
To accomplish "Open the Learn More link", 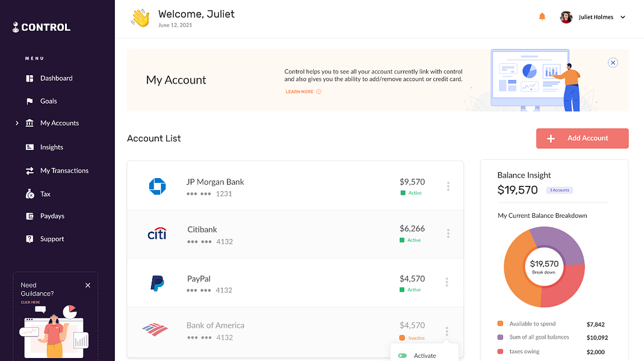I will (300, 91).
